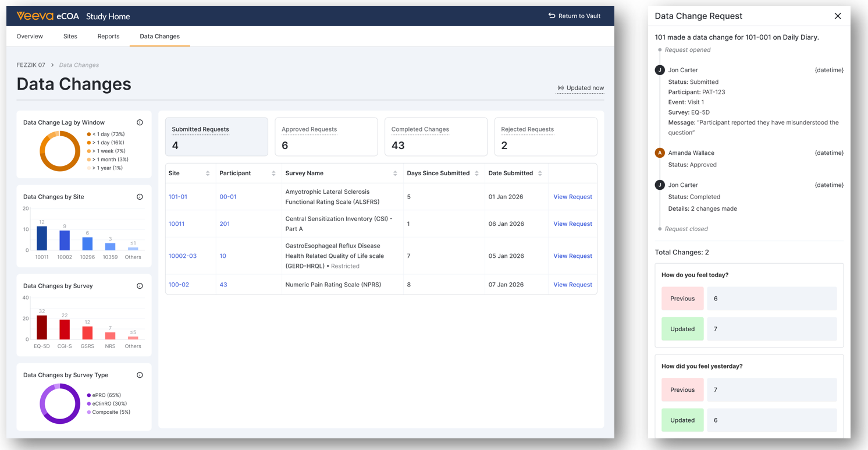Screen dimensions: 868x450
Task: Click info icon on Data Changes by Site
Action: coord(140,197)
